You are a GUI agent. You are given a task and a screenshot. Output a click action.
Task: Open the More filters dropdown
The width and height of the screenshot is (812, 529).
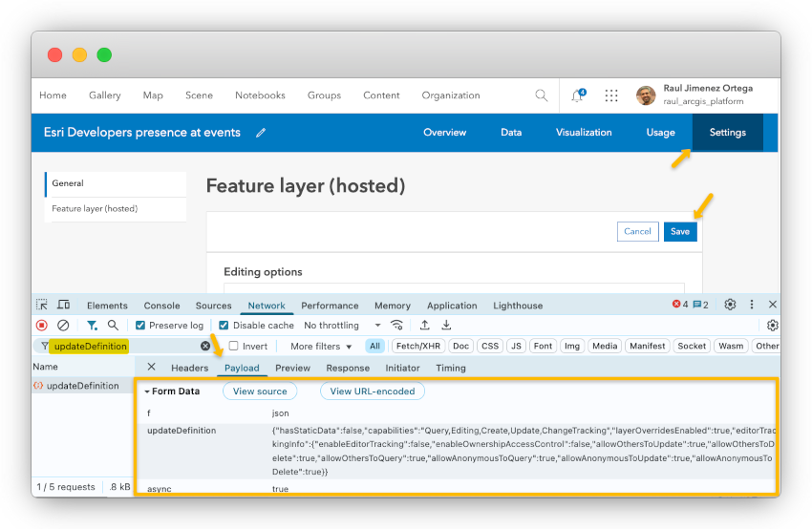[321, 347]
